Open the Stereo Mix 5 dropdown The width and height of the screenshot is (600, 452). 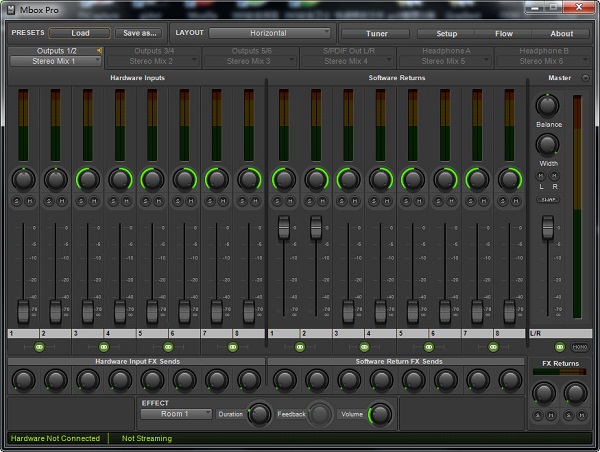(445, 61)
